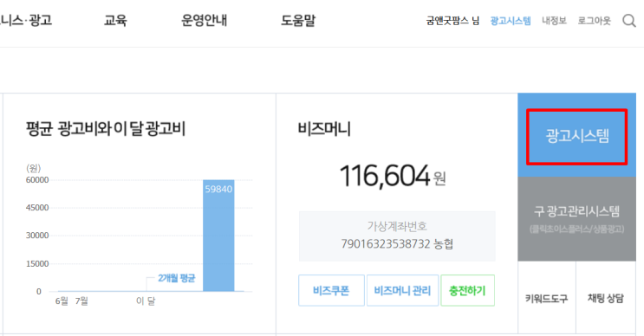Start 채팅 상담

click(606, 298)
